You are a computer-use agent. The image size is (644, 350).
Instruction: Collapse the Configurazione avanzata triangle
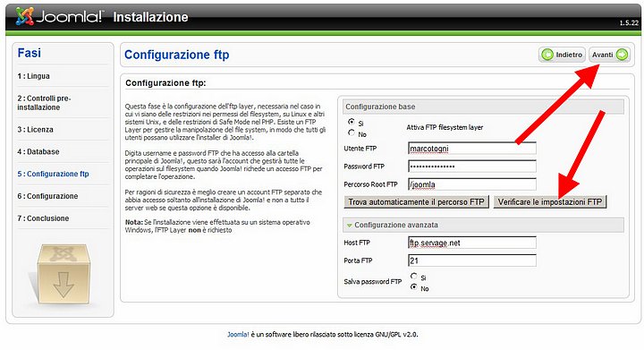pyautogui.click(x=349, y=225)
